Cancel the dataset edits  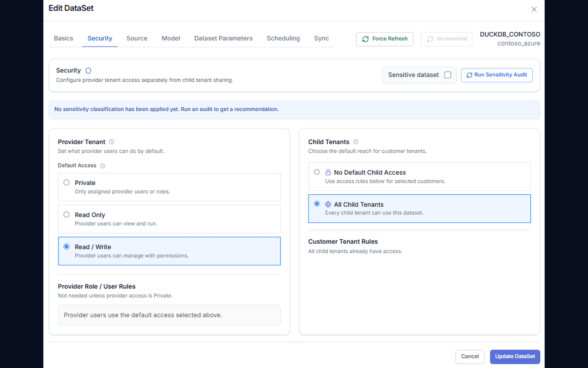click(x=470, y=357)
